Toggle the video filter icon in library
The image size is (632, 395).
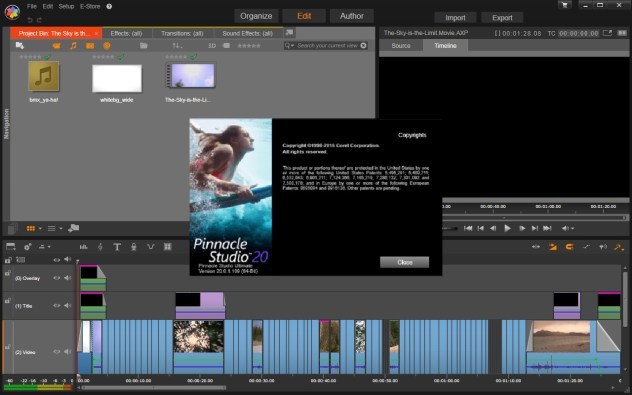[x=56, y=46]
